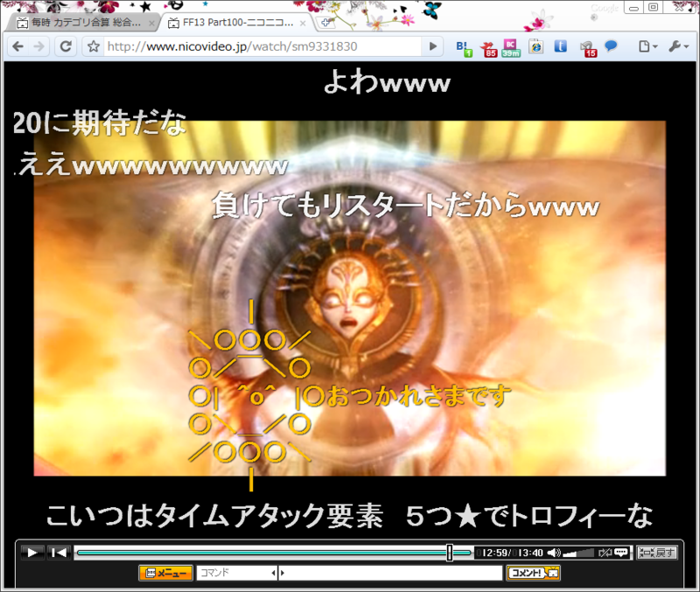Mute audio with the speaker icon
Screen dimensions: 700x592
click(x=554, y=553)
